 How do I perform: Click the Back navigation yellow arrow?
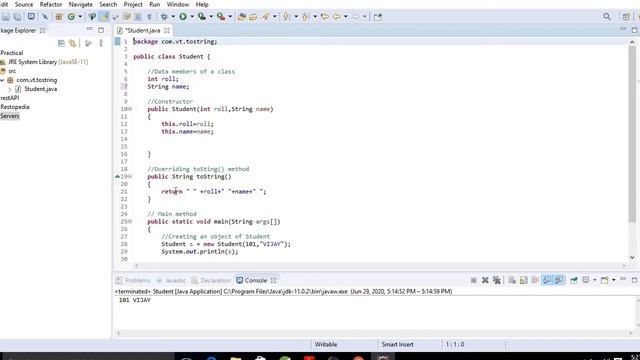(337, 17)
